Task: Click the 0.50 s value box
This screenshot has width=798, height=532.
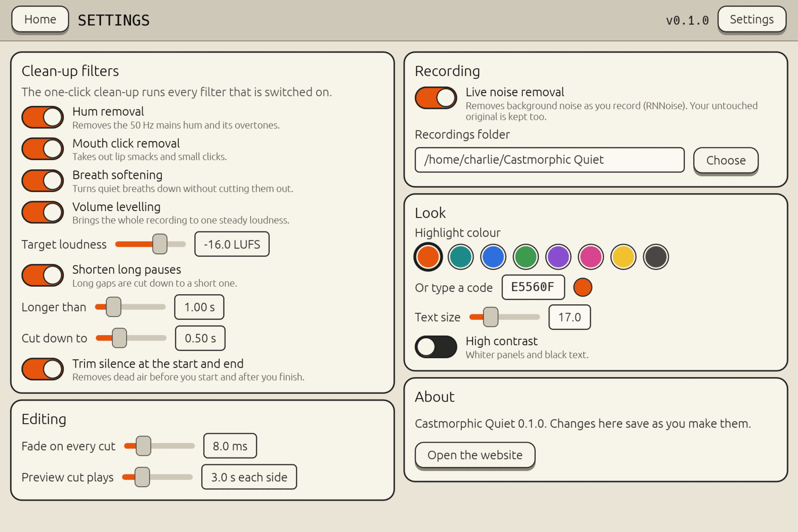Action: tap(200, 338)
